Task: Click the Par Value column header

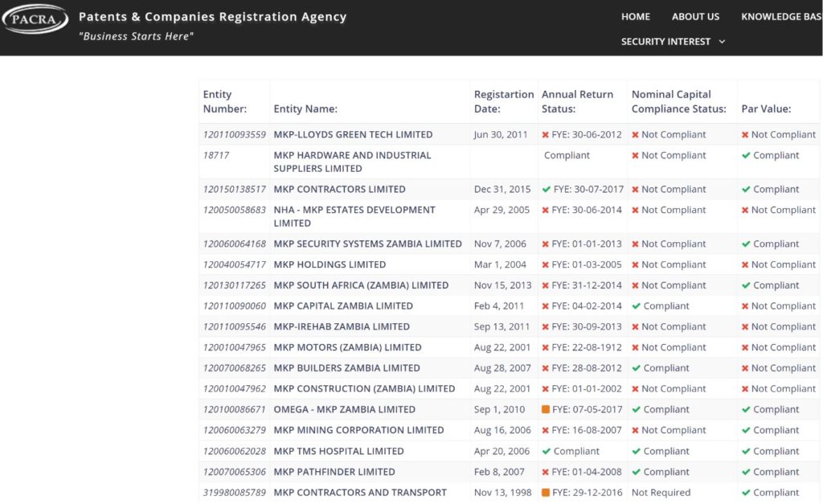Action: tap(766, 109)
